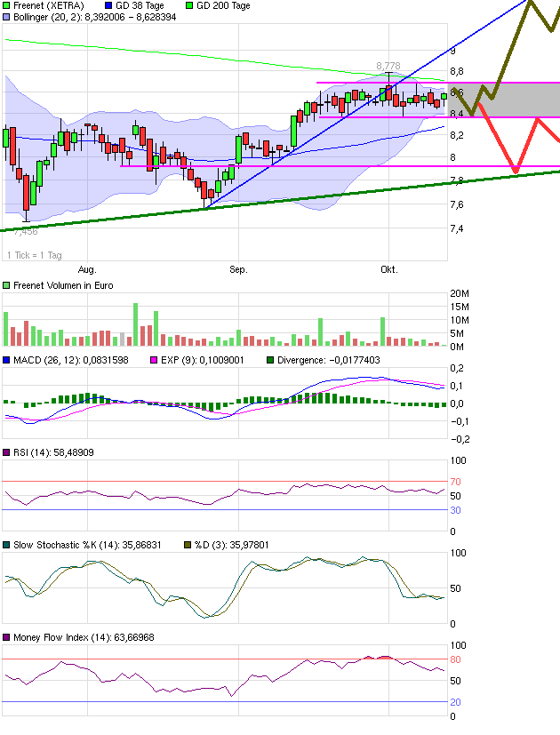
Task: Click the 8,778 high price label
Action: pyautogui.click(x=388, y=66)
